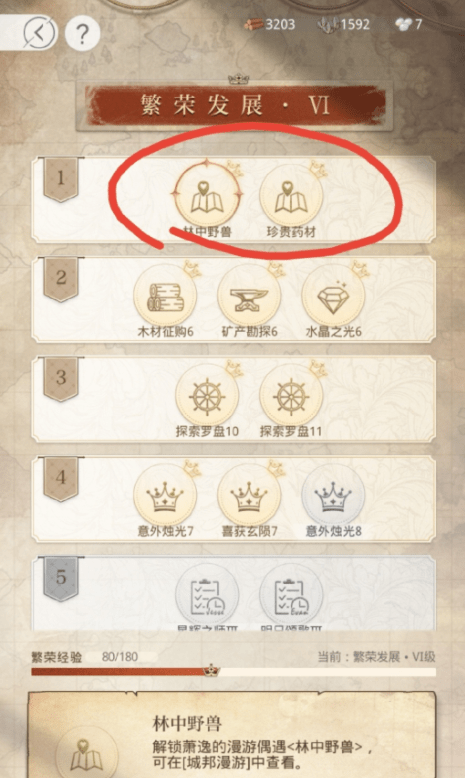465x778 pixels.
Task: Open the first checklist icon in row 5
Action: pyautogui.click(x=206, y=595)
